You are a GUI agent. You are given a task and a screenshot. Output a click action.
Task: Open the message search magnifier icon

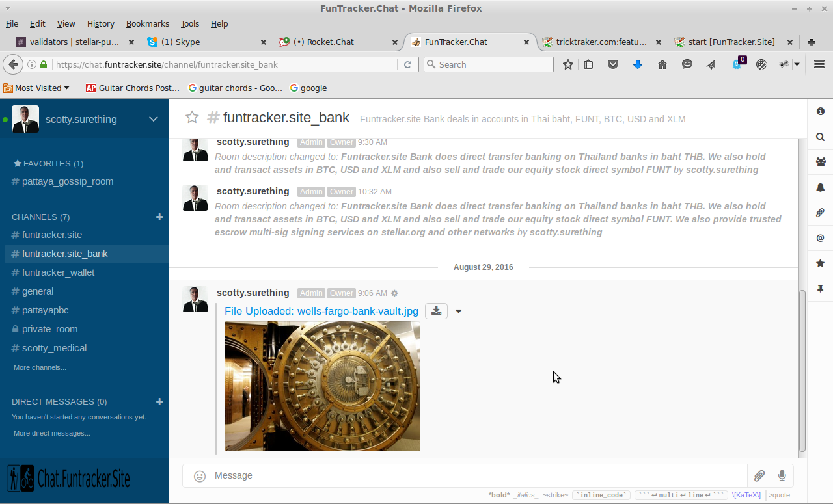point(820,137)
